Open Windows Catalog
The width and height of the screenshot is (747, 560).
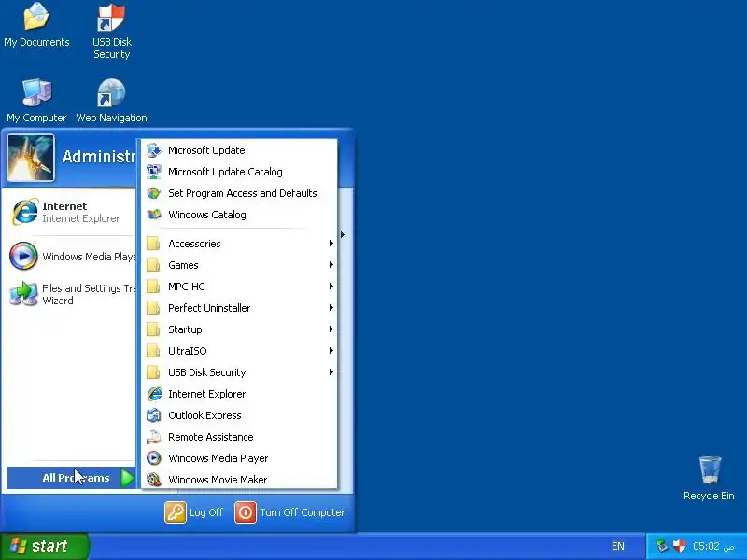click(239, 215)
